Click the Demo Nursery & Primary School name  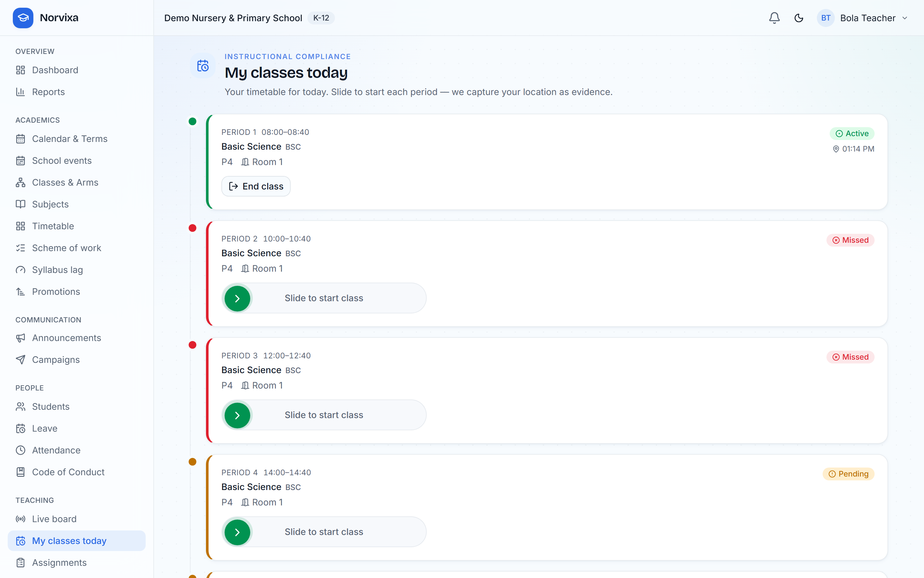(x=233, y=18)
